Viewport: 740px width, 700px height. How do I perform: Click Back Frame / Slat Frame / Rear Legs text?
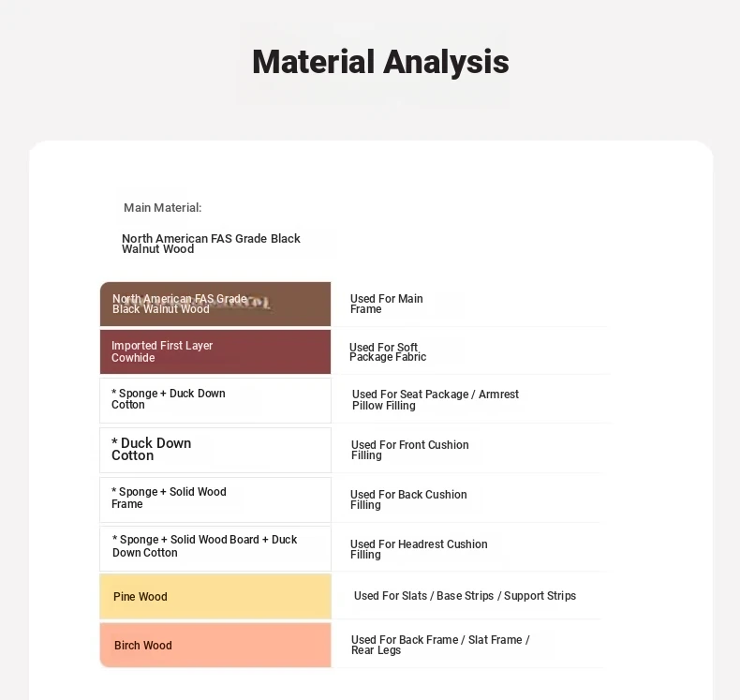point(440,645)
